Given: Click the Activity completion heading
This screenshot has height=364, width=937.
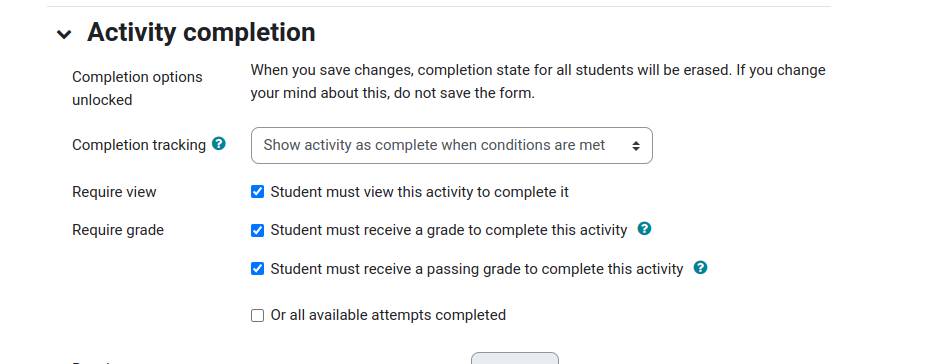Looking at the screenshot, I should coord(201,32).
